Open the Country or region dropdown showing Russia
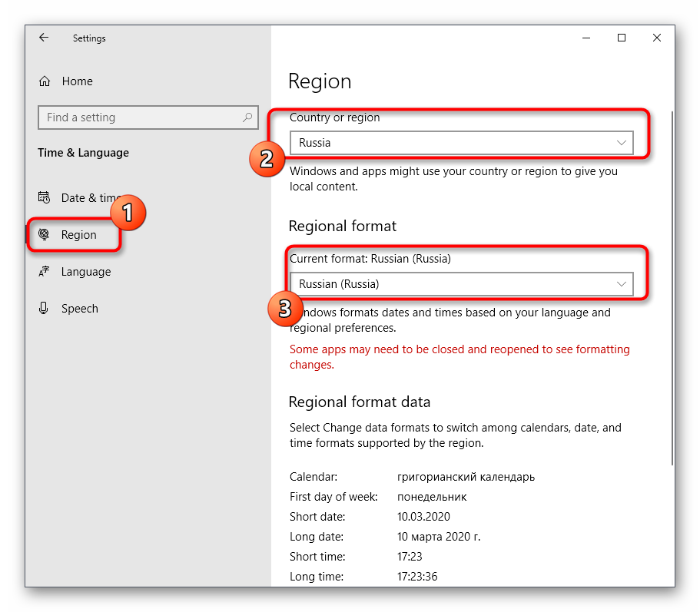 (461, 143)
